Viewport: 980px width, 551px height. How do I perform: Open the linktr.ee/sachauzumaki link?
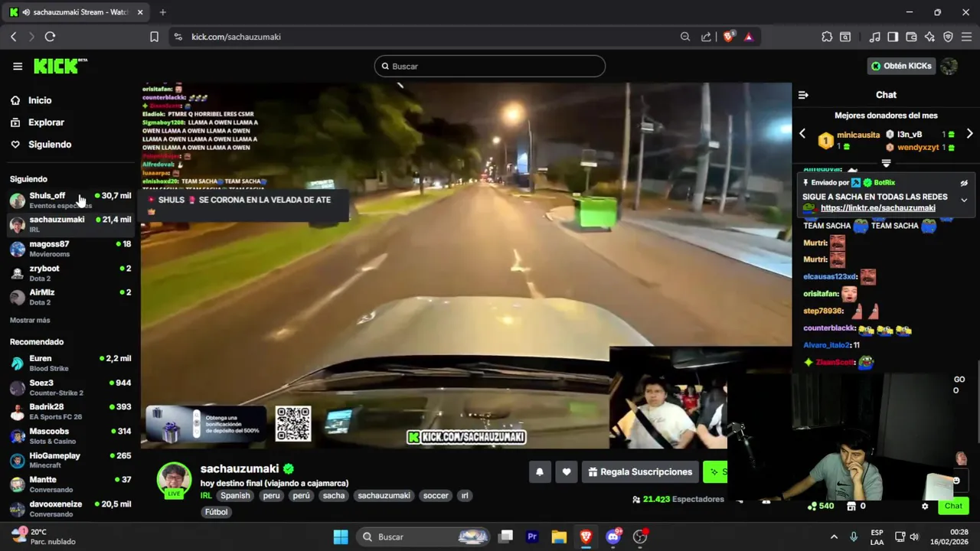[878, 208]
